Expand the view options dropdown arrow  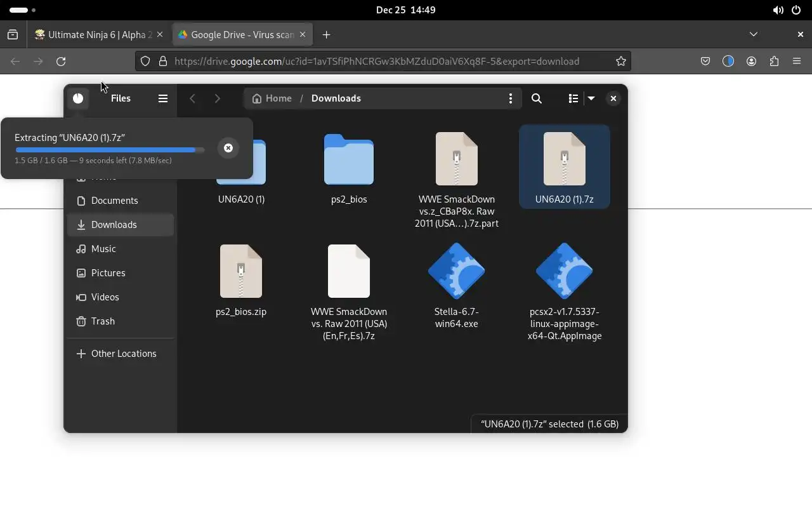coord(591,98)
